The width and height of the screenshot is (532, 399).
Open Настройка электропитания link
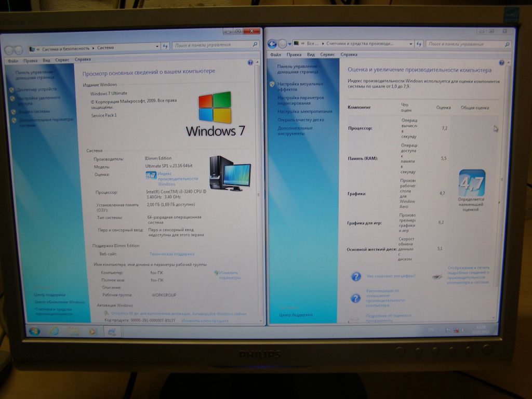point(305,111)
